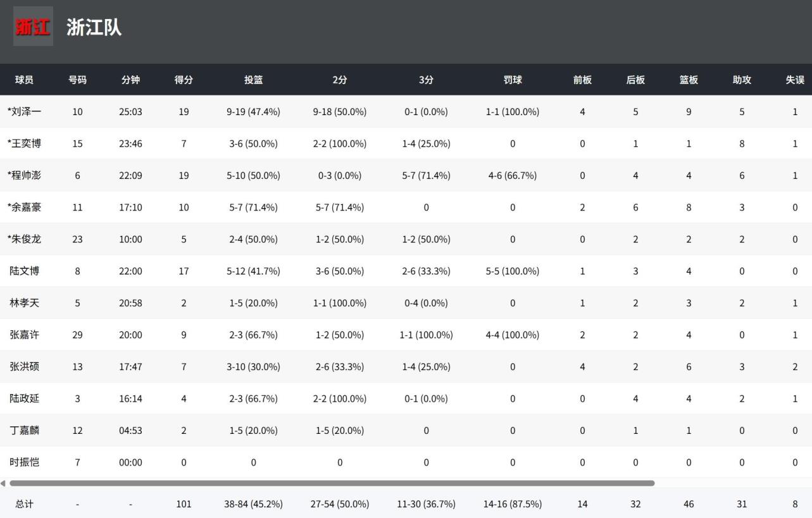
Task: Sort by the 得分 column header
Action: click(x=184, y=80)
